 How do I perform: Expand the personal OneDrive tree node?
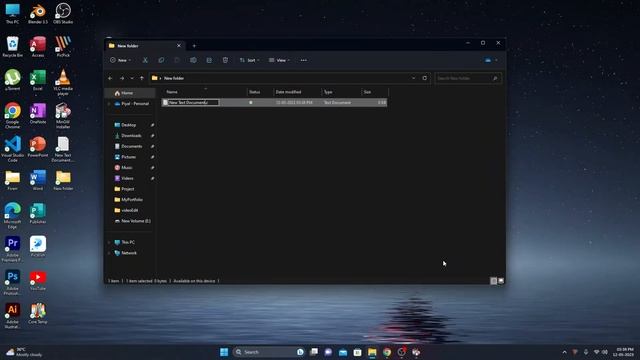click(109, 104)
